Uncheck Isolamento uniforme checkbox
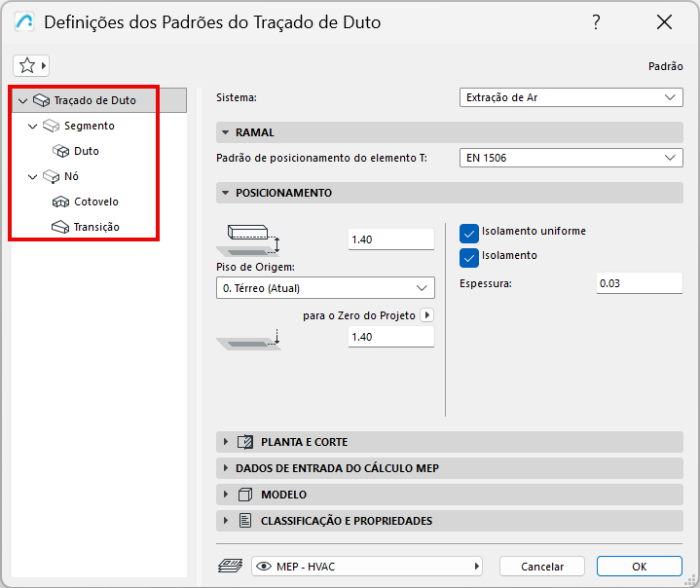 click(x=468, y=233)
